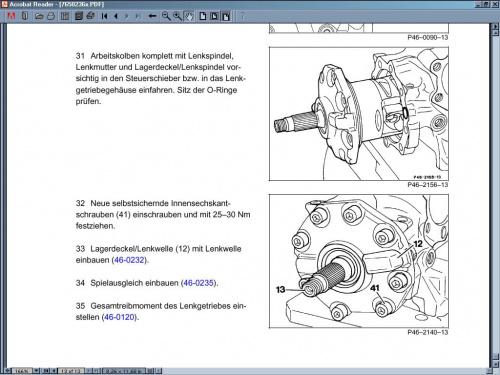This screenshot has height=375, width=500.
Task: Open link 46-0232
Action: coord(129,260)
